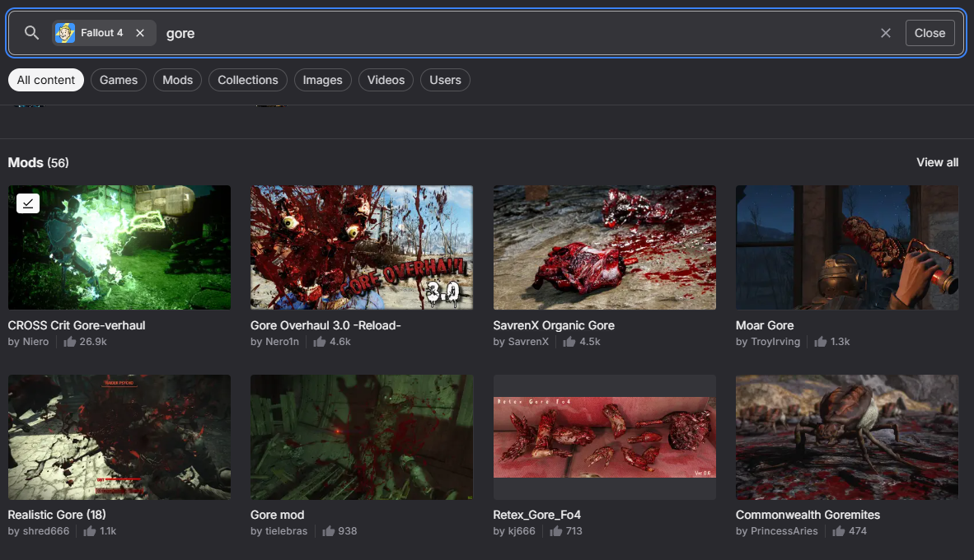Click the thumbs-up icon next to 1.1k

pos(90,531)
